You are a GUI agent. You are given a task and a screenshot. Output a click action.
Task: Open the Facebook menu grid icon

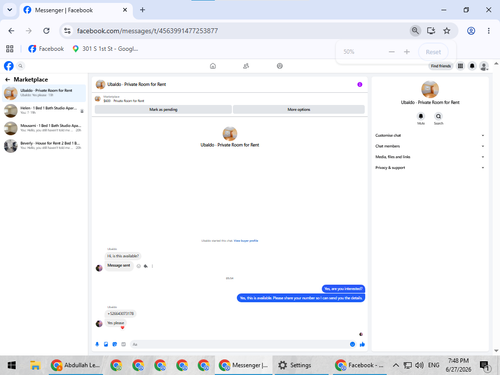[460, 66]
